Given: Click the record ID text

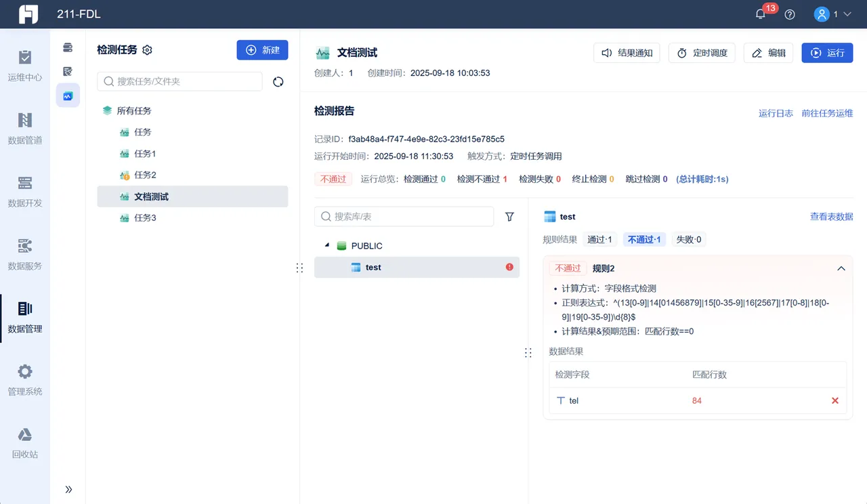Looking at the screenshot, I should coord(426,139).
